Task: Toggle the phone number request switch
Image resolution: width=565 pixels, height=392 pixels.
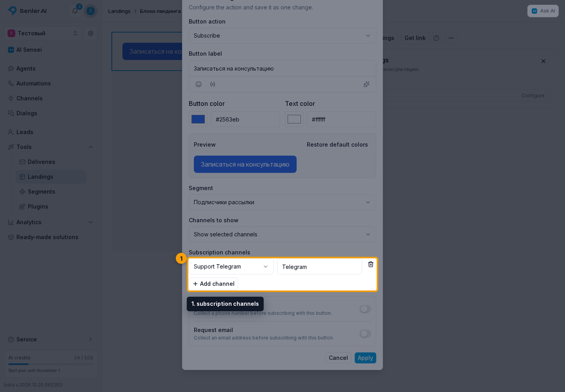Action: click(365, 309)
